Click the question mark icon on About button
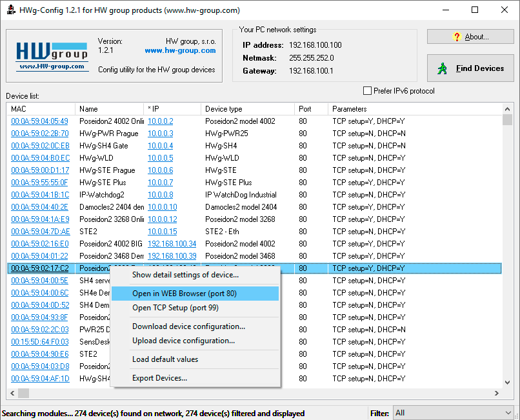Screen dimensions: 520x420 [457, 37]
